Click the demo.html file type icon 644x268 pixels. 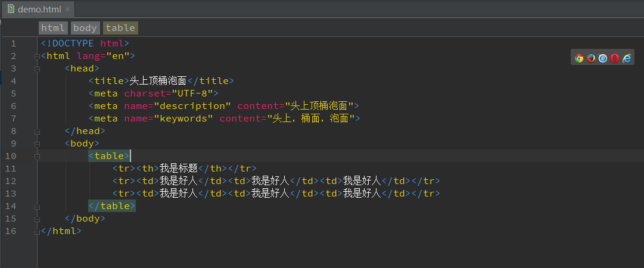(11, 9)
